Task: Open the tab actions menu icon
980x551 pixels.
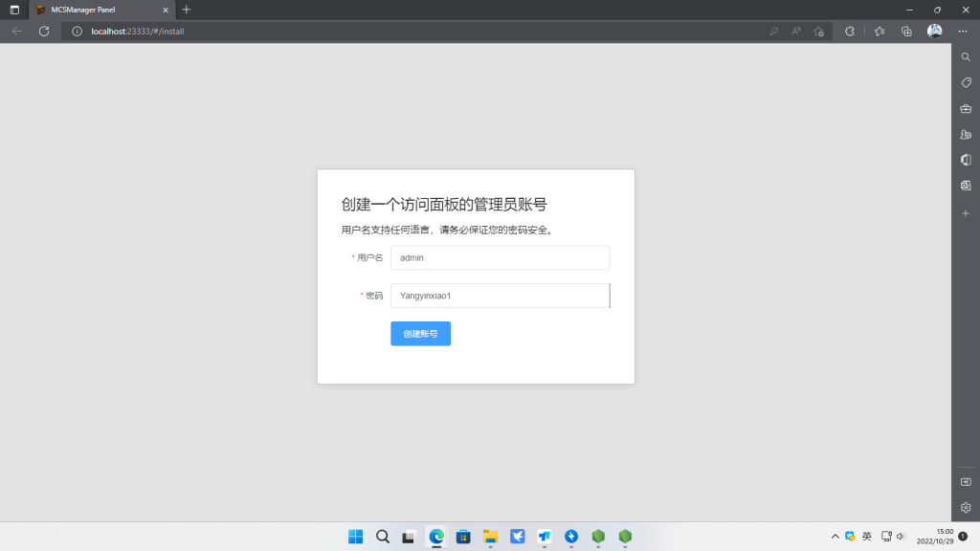Action: (14, 10)
